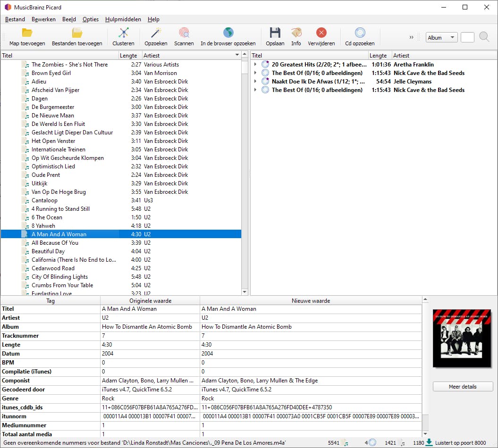Click the album cover art thumbnail
Viewport: 498px width, 448px height.
[462, 339]
